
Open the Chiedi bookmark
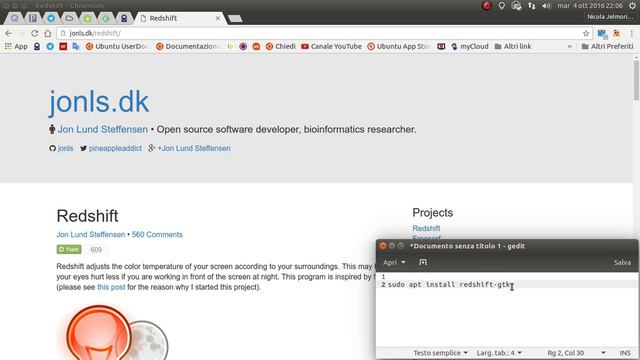click(280, 47)
